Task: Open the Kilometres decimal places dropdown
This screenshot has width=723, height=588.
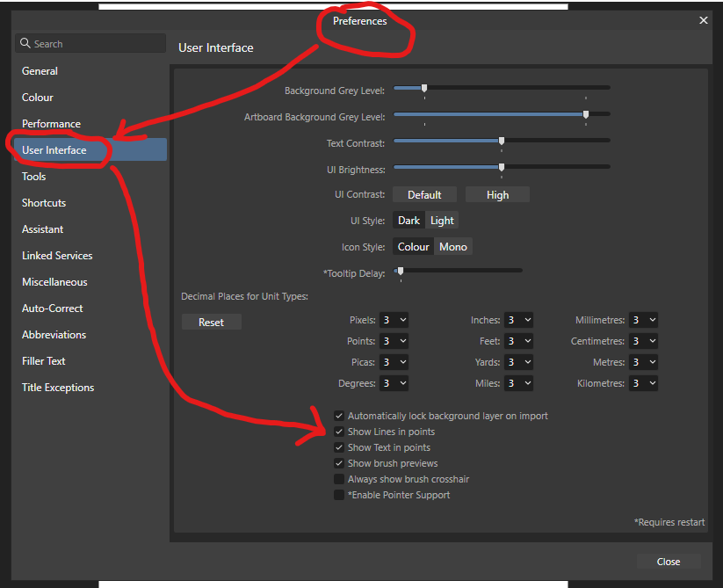Action: coord(643,382)
